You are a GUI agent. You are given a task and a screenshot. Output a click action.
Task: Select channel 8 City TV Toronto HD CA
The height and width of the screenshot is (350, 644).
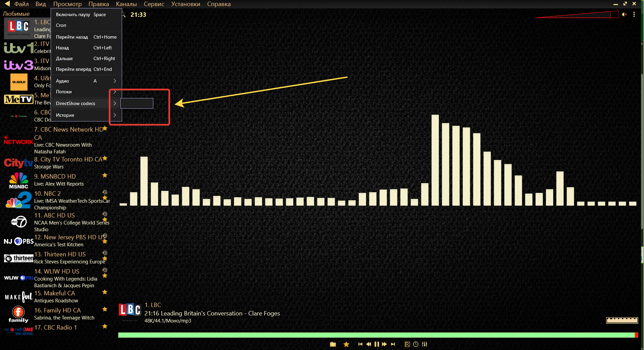68,159
